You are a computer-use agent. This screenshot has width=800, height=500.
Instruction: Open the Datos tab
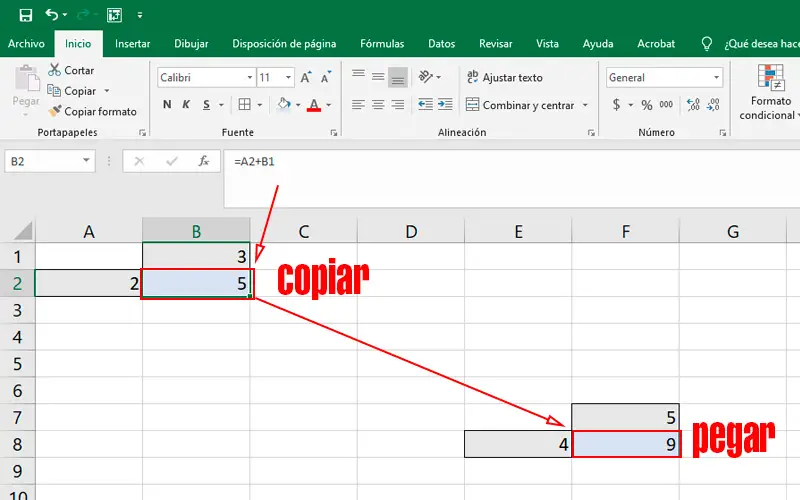pyautogui.click(x=441, y=44)
